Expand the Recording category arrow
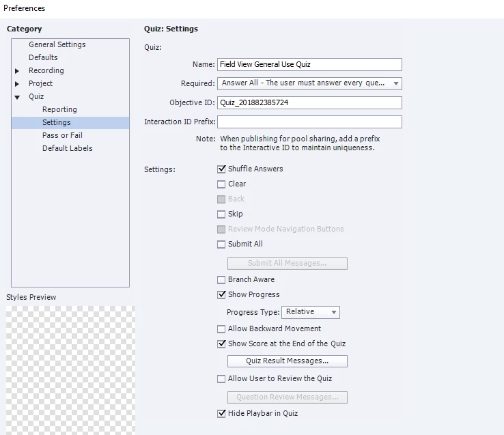This screenshot has height=435, width=504. coord(17,71)
